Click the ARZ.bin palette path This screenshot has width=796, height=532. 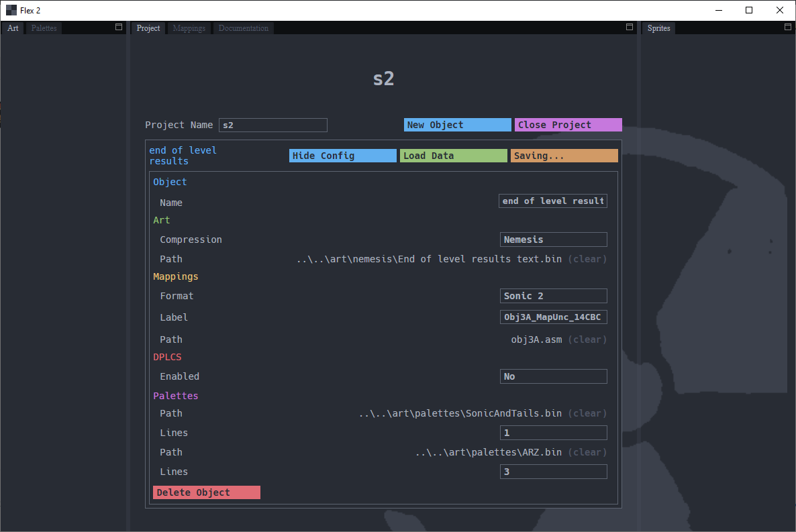(x=489, y=452)
